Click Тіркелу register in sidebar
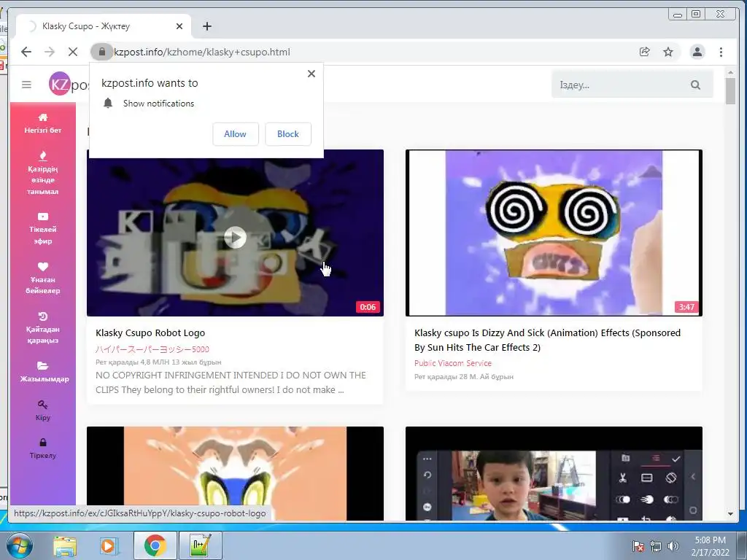The height and width of the screenshot is (560, 747). (43, 448)
